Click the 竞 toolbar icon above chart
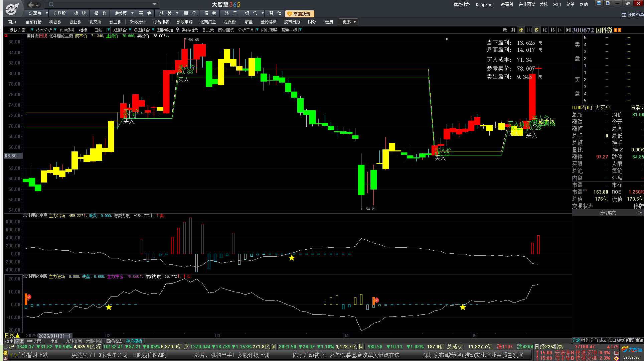 point(505,30)
